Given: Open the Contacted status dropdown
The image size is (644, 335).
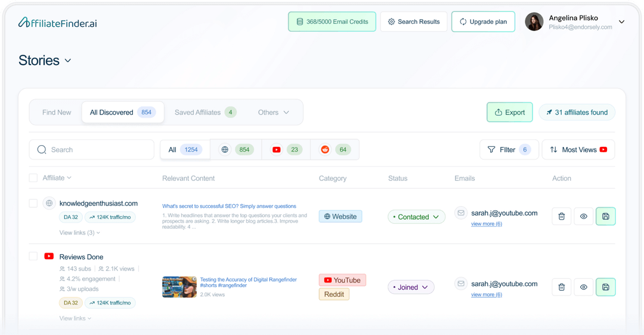Looking at the screenshot, I should (416, 217).
